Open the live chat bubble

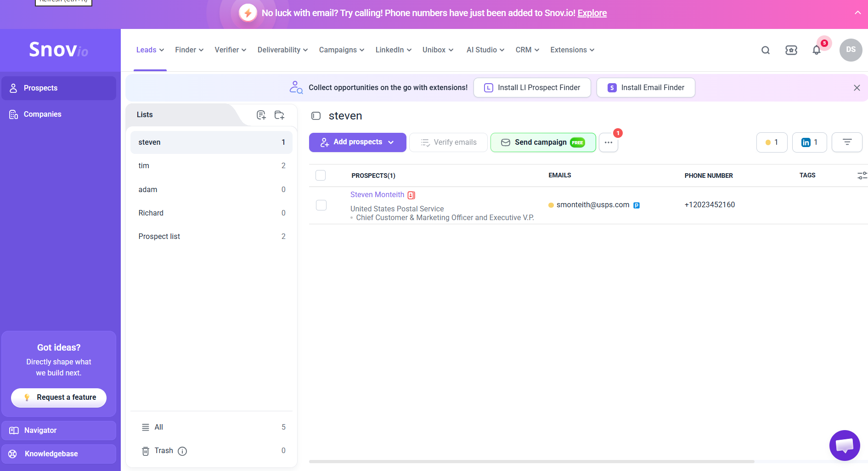(x=845, y=445)
